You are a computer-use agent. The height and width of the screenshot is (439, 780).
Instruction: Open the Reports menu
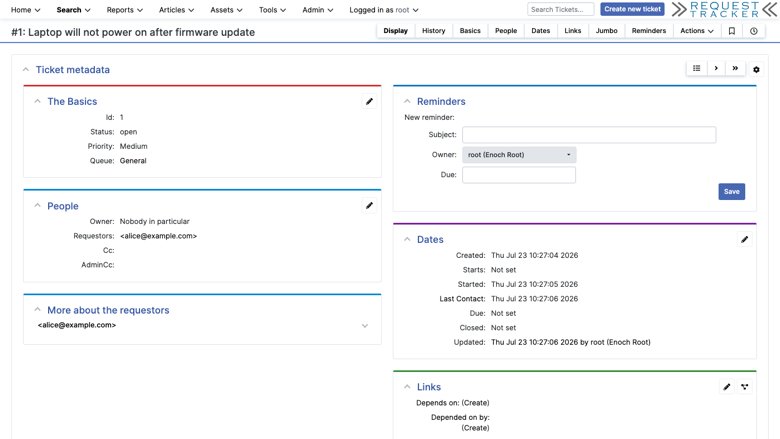point(124,10)
